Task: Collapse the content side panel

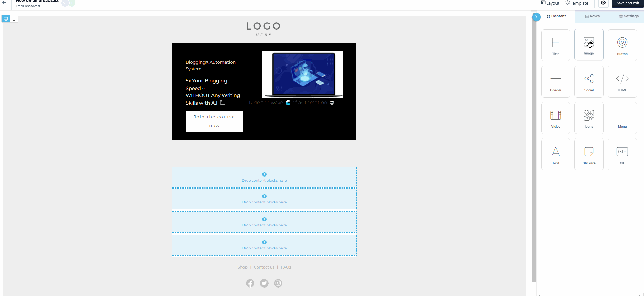Action: click(536, 17)
